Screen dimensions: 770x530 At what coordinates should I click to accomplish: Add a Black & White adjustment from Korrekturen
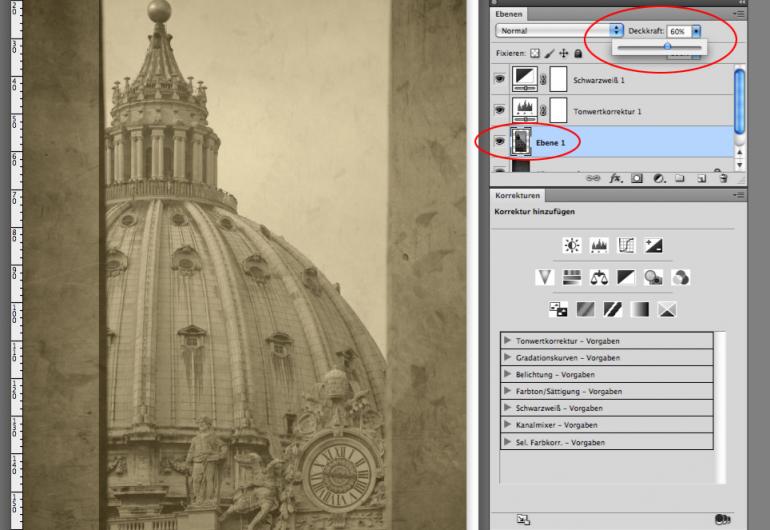tap(626, 278)
